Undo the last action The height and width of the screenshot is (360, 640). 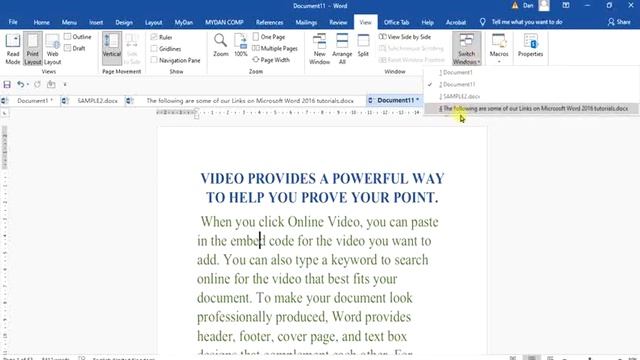pyautogui.click(x=20, y=84)
